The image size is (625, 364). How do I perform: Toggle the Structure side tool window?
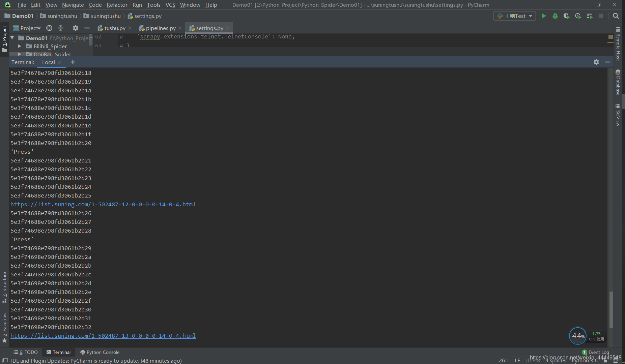(4, 287)
